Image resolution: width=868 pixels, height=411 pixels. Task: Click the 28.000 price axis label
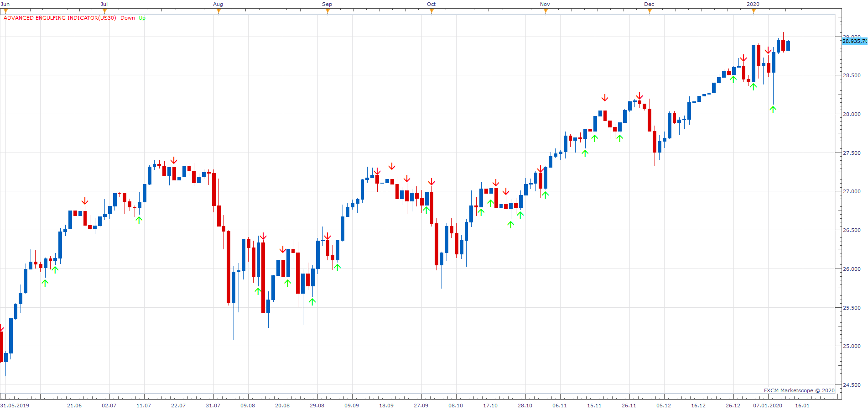[x=852, y=114]
